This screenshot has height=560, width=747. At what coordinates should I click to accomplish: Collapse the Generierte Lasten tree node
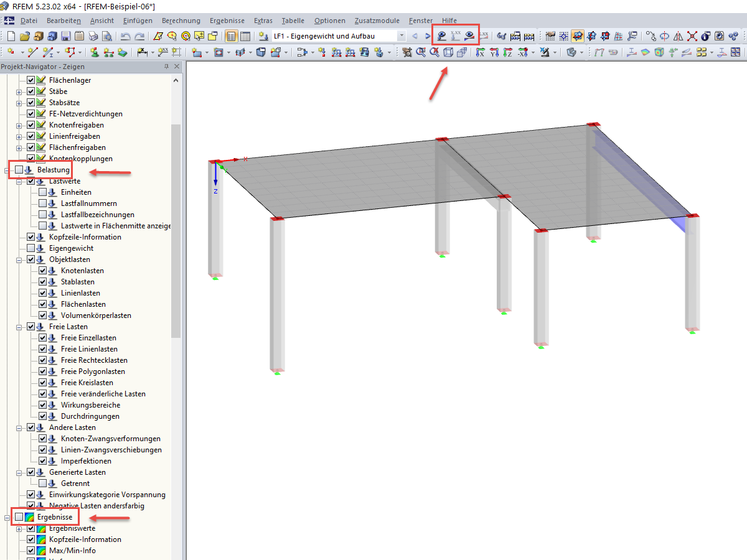(x=19, y=472)
